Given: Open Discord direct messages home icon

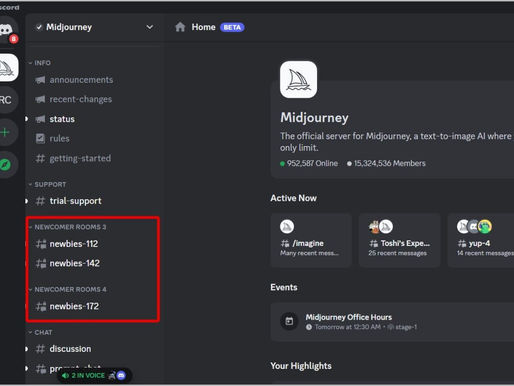Looking at the screenshot, I should tap(6, 30).
